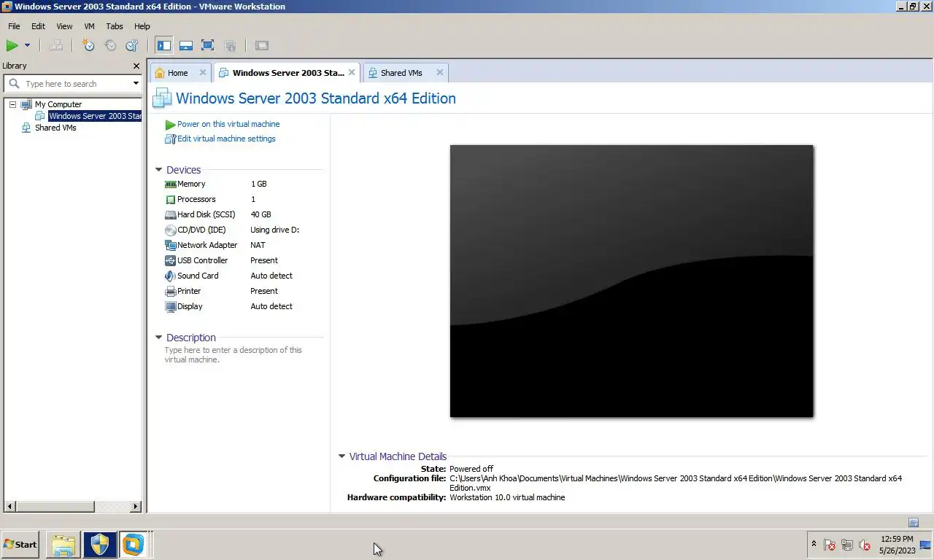Collapse the Description section
The image size is (934, 560).
(x=158, y=338)
